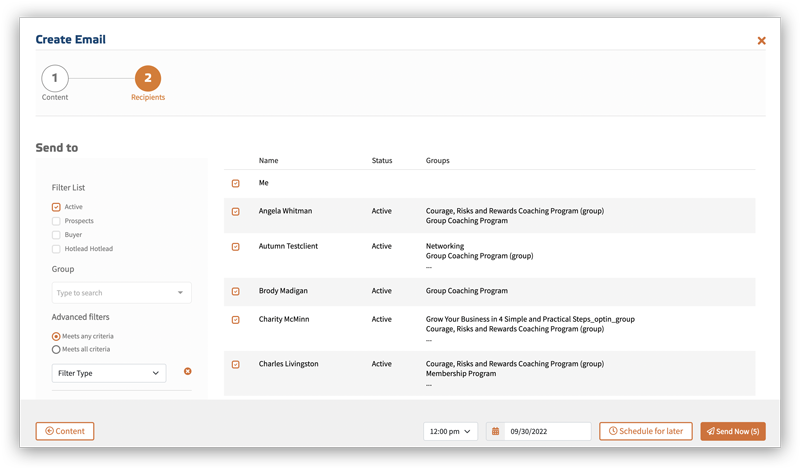Go to step 1 Content
Viewport: 800px width, 469px height.
tap(55, 78)
